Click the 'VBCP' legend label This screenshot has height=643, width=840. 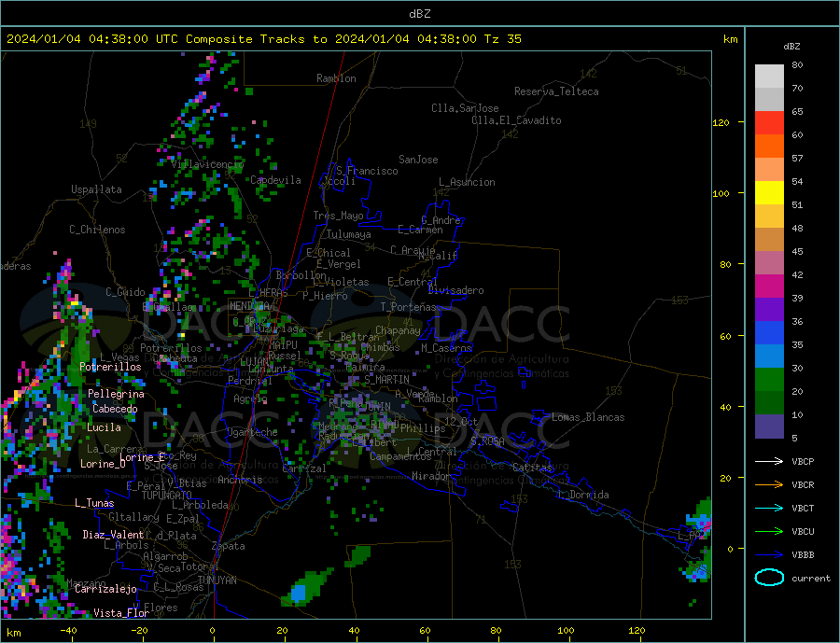[803, 461]
